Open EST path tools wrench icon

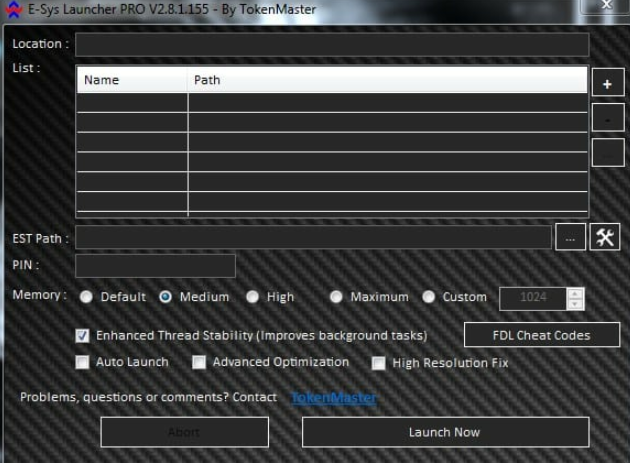tap(605, 237)
